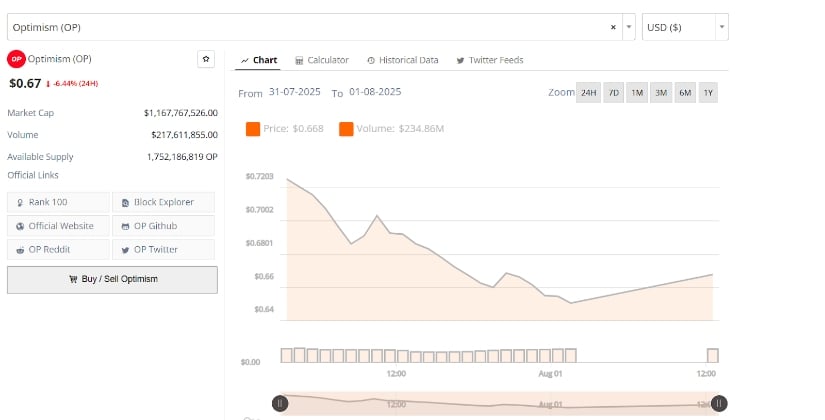Click the calculator icon in the tabs
Screen dimensions: 825x420
click(x=299, y=61)
